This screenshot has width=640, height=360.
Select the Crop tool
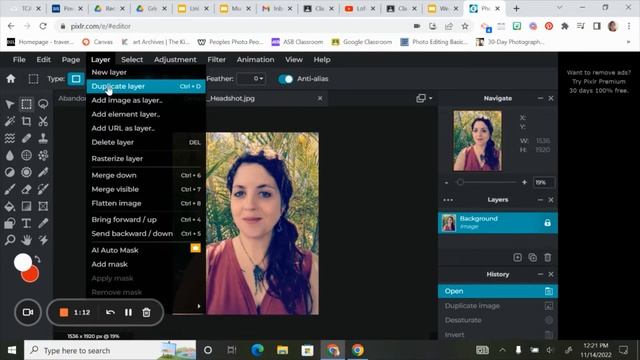[27, 121]
